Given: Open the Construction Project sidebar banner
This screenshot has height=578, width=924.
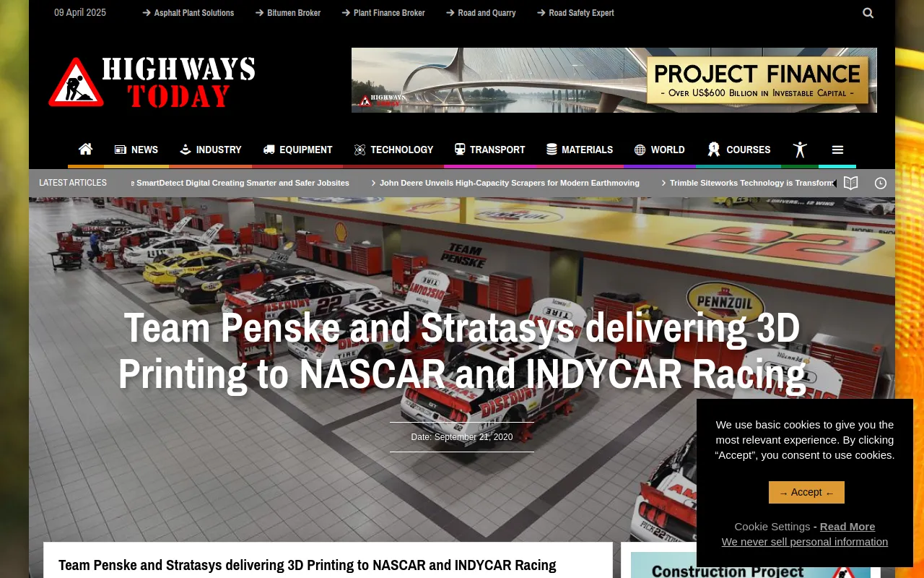Looking at the screenshot, I should [x=751, y=565].
